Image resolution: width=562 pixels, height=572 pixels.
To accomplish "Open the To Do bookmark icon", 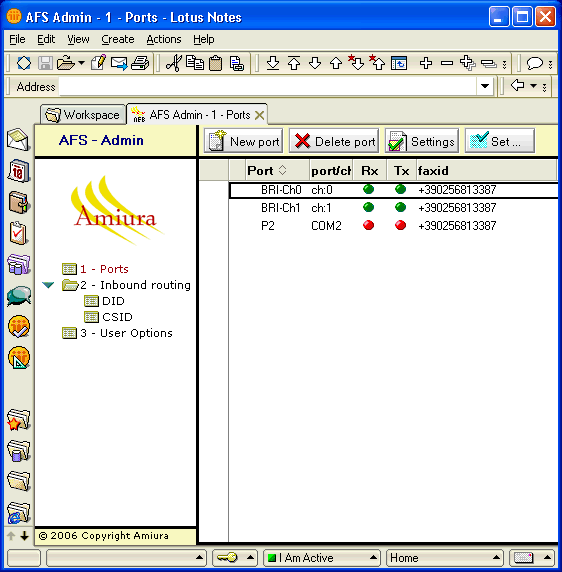I will (18, 233).
